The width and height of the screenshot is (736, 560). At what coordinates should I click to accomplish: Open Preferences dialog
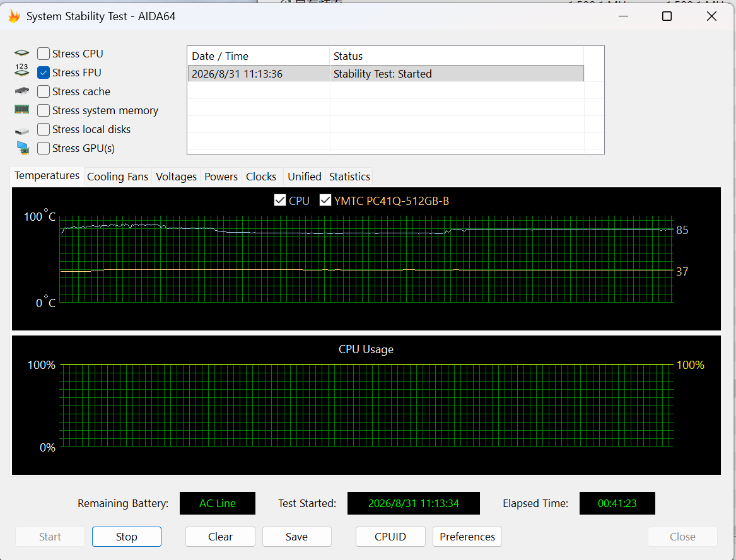click(467, 537)
